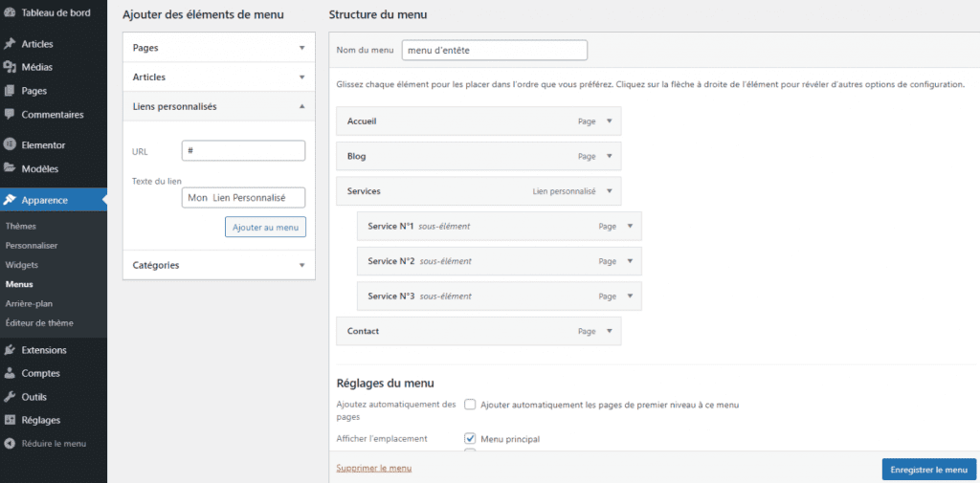Click the Articles panel heading text
Screen dimensions: 980x483
click(149, 77)
